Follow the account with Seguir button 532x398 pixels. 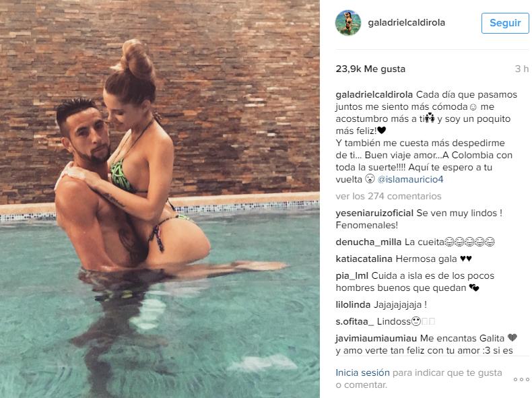[505, 23]
